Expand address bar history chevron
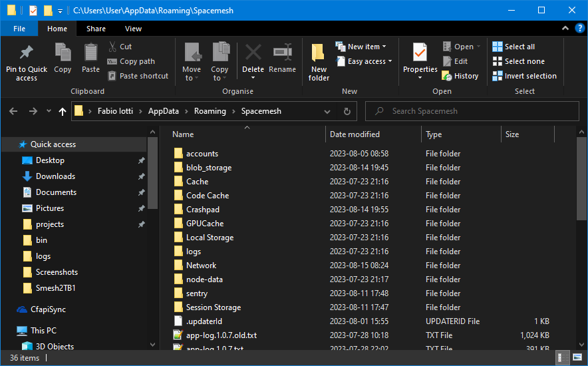The image size is (588, 366). [x=327, y=111]
